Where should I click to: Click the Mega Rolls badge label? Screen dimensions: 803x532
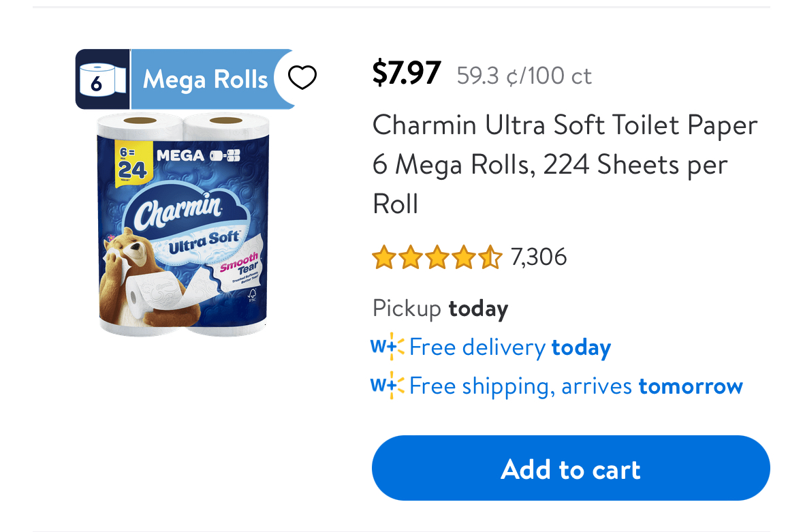coord(205,80)
